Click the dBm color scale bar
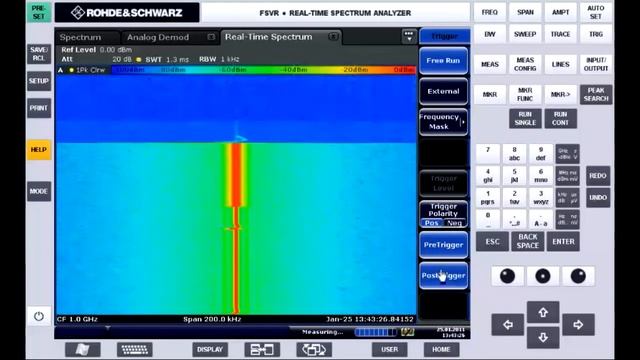Image resolution: width=640 pixels, height=360 pixels. pyautogui.click(x=264, y=70)
